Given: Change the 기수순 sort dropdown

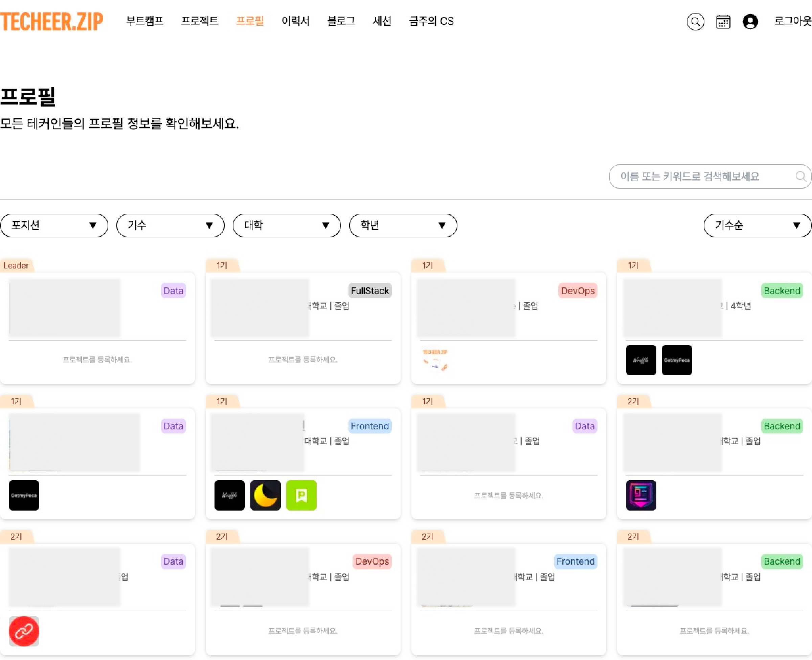Looking at the screenshot, I should click(757, 226).
